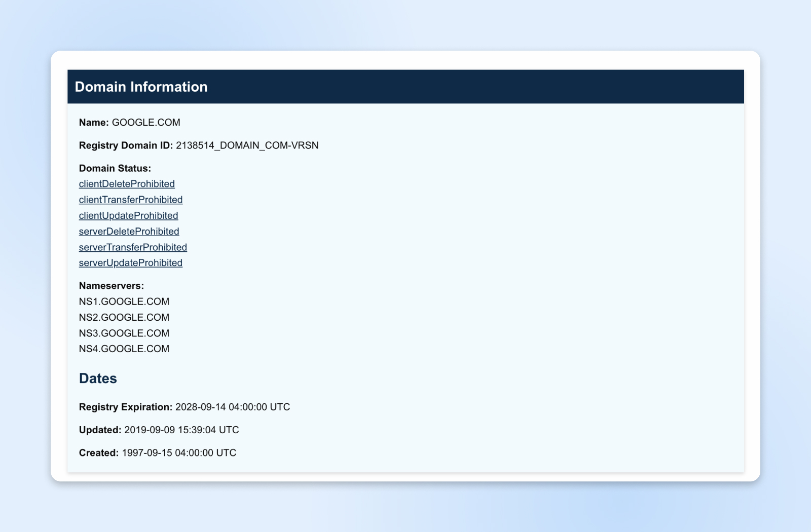The width and height of the screenshot is (811, 532).
Task: Open the clientTransferProhibited status link
Action: click(x=130, y=200)
